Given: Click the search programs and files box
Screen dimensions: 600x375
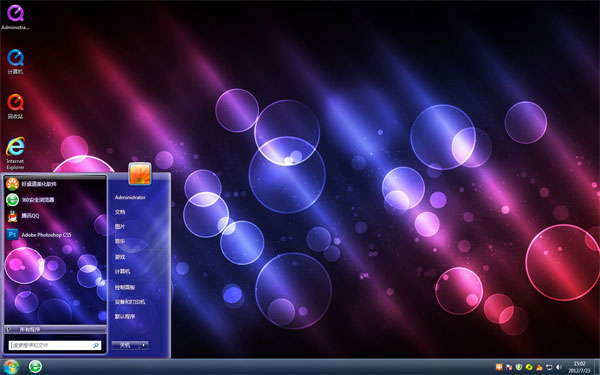Looking at the screenshot, I should coord(55,345).
